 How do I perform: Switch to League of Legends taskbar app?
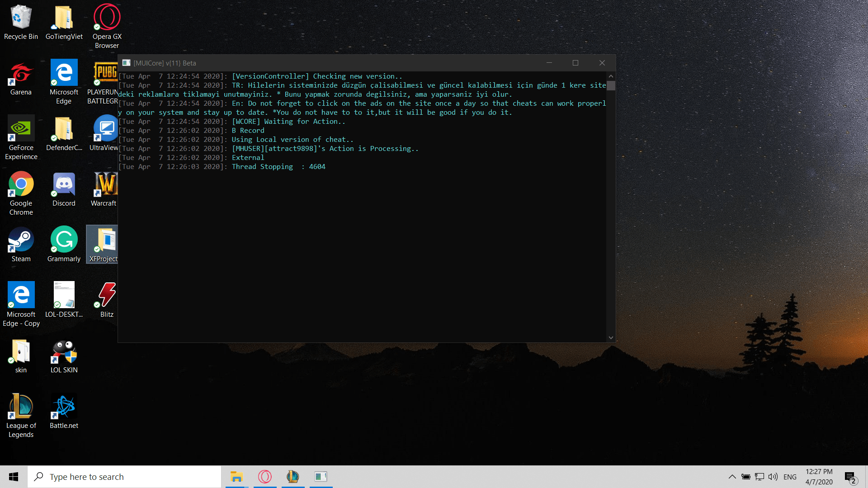[293, 477]
